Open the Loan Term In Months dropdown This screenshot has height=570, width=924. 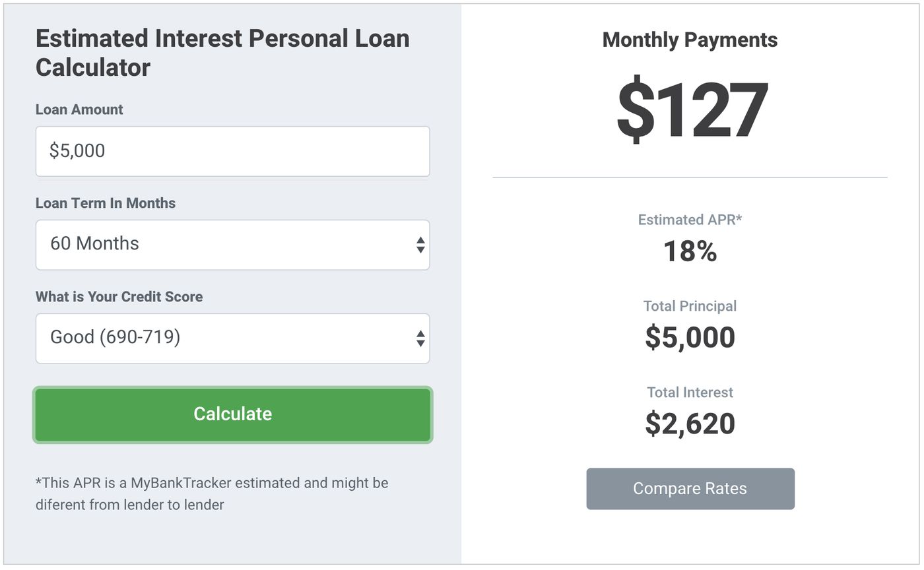pyautogui.click(x=232, y=244)
